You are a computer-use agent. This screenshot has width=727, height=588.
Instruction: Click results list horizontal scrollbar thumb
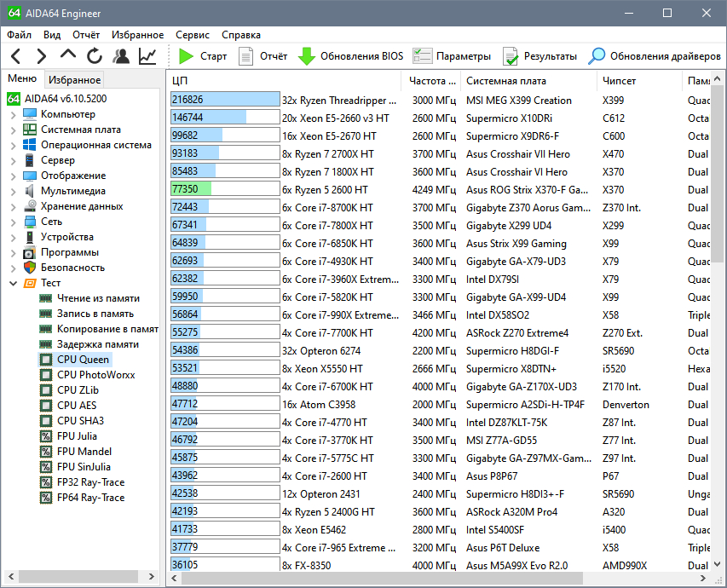[x=382, y=579]
